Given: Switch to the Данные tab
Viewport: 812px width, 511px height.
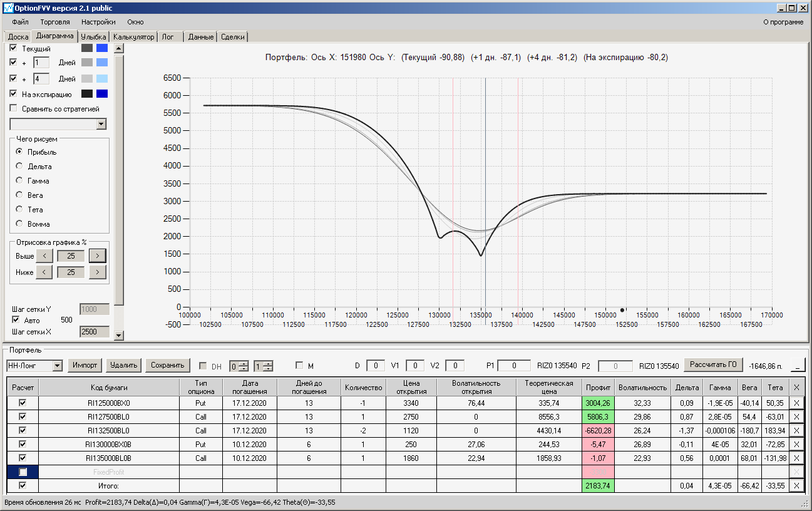Looking at the screenshot, I should pyautogui.click(x=201, y=37).
